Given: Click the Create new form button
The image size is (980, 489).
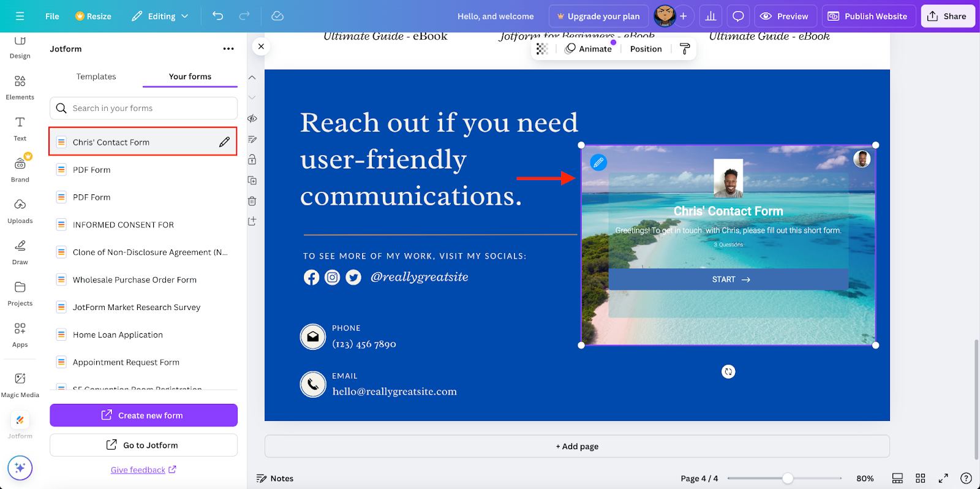Looking at the screenshot, I should [143, 415].
